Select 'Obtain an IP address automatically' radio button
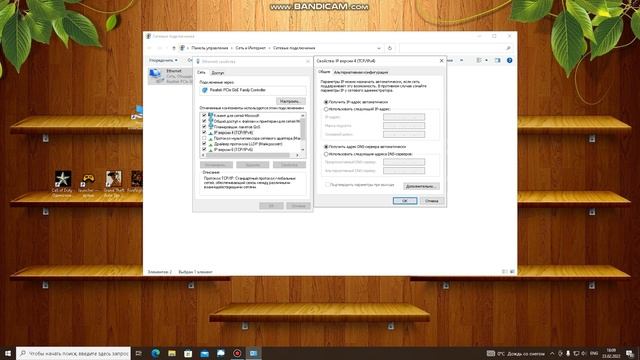The image size is (640, 360). click(x=326, y=102)
